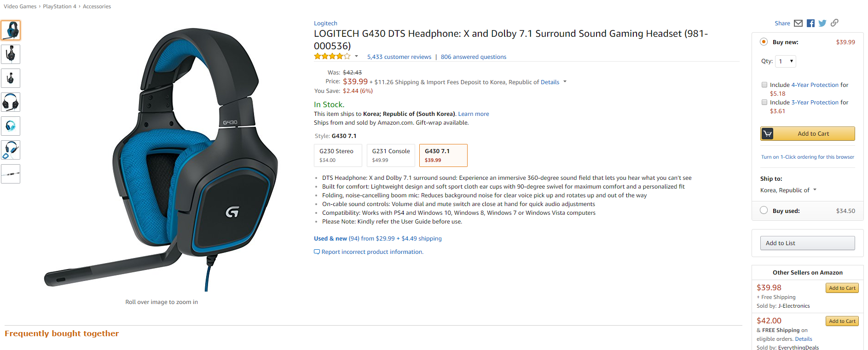Viewport: 868px width, 350px height.
Task: Share product via email icon
Action: click(799, 23)
